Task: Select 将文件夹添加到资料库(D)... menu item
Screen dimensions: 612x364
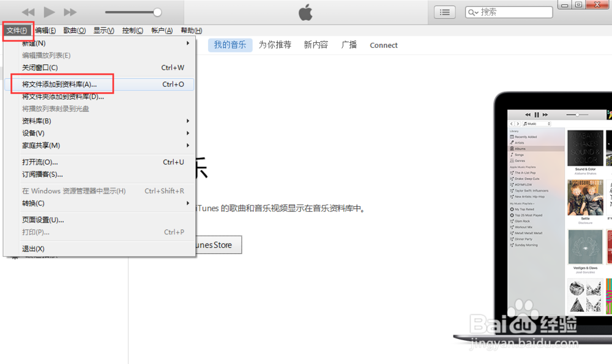Action: coord(99,97)
